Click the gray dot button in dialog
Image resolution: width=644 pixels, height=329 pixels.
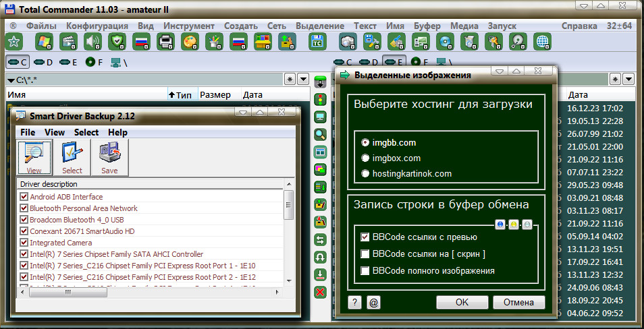coord(527,225)
